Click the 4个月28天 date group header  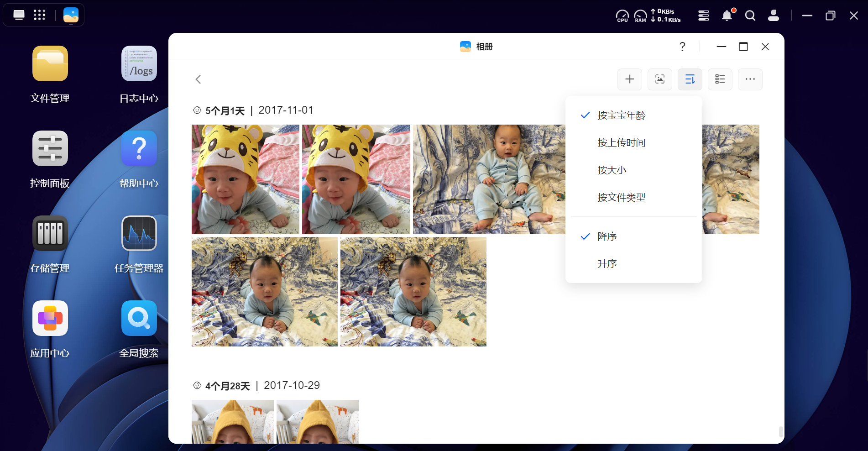pos(256,386)
